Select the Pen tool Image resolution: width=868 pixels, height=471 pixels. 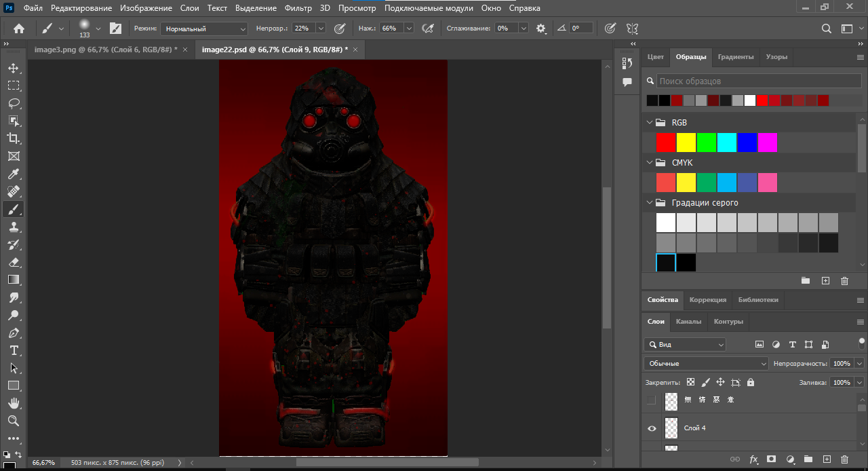coord(13,333)
